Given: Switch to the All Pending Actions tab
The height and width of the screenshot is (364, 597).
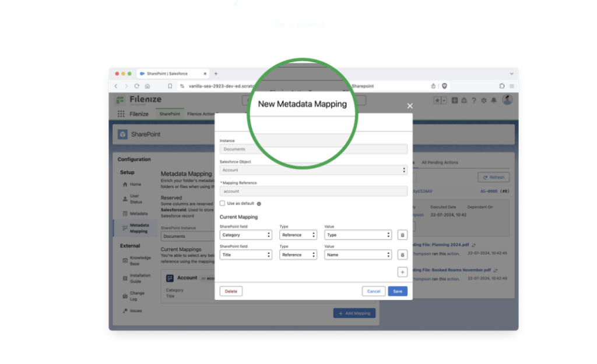Looking at the screenshot, I should click(x=440, y=162).
